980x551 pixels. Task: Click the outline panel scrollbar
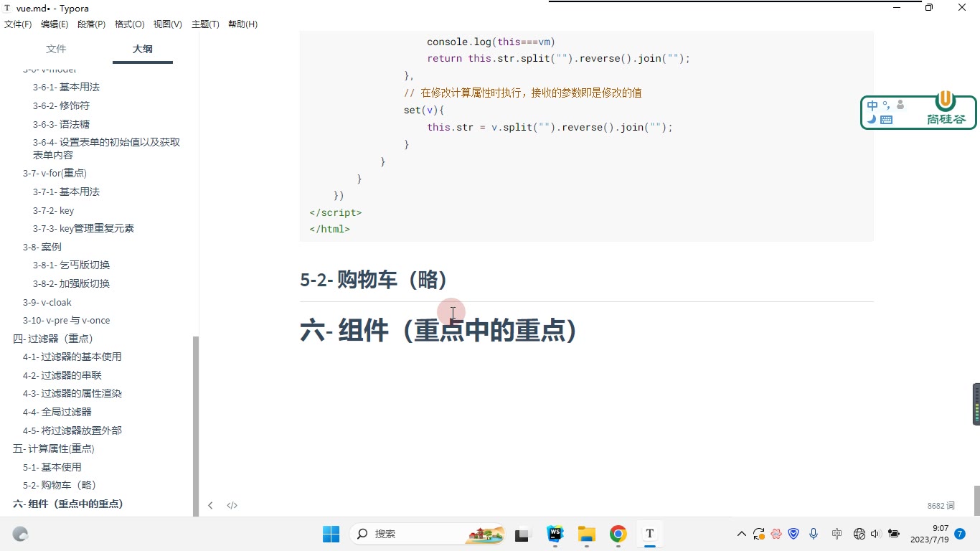[x=194, y=426]
